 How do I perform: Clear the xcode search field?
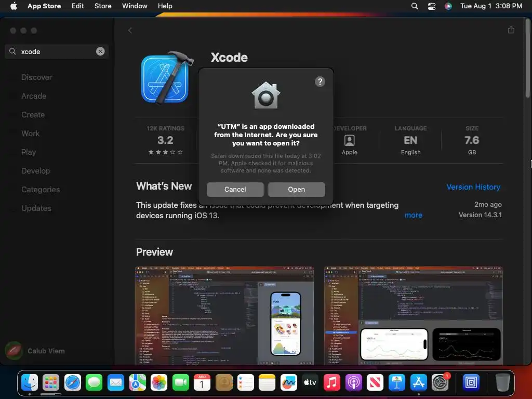tap(100, 51)
